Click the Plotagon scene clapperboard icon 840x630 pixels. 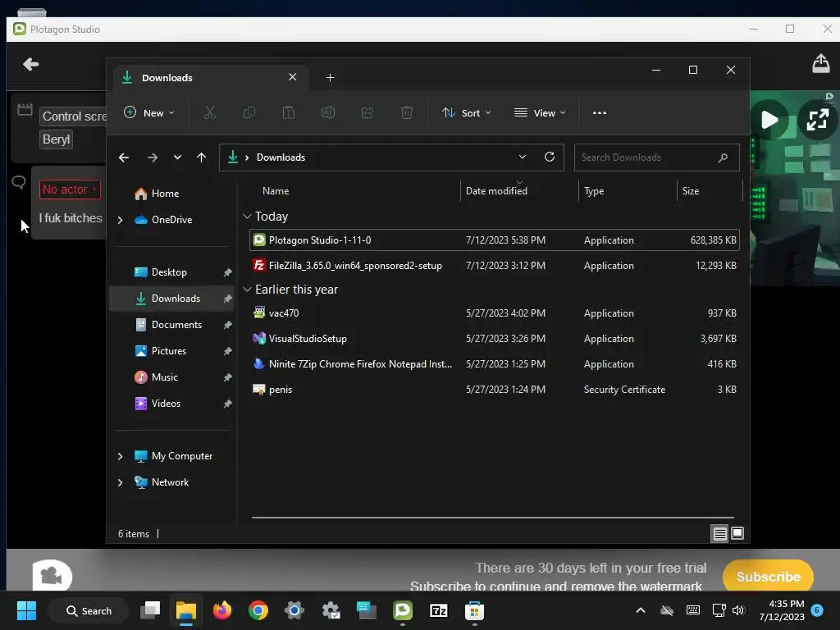(x=25, y=110)
